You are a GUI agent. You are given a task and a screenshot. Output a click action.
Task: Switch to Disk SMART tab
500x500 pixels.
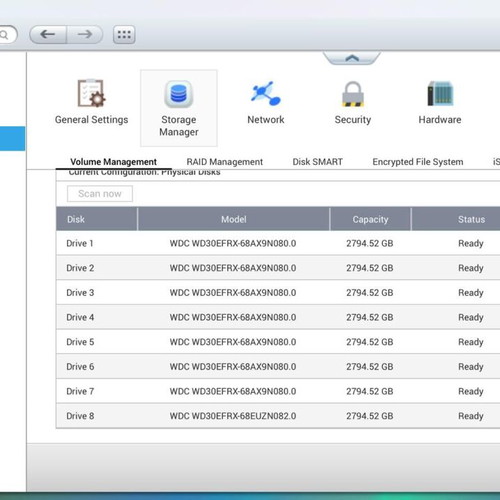click(317, 162)
